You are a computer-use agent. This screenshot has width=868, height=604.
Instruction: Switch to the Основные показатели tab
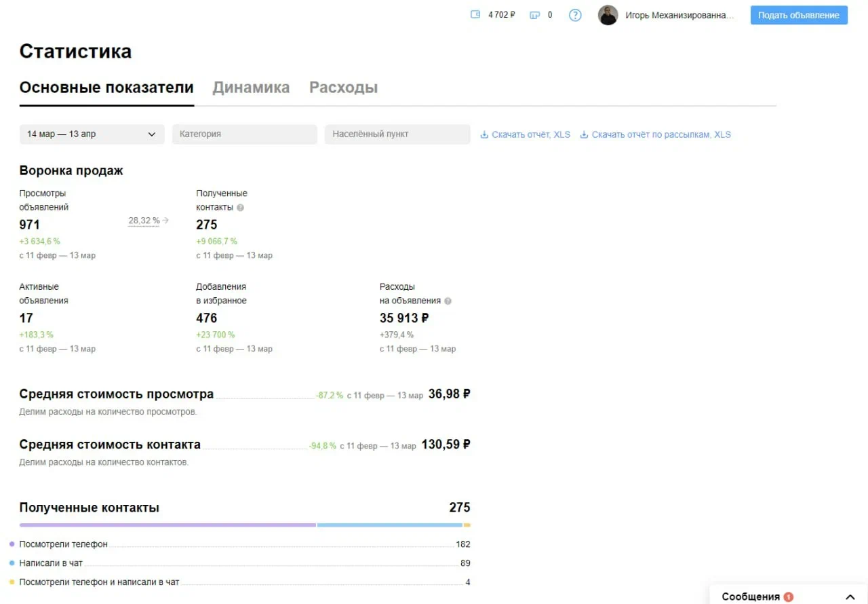106,88
